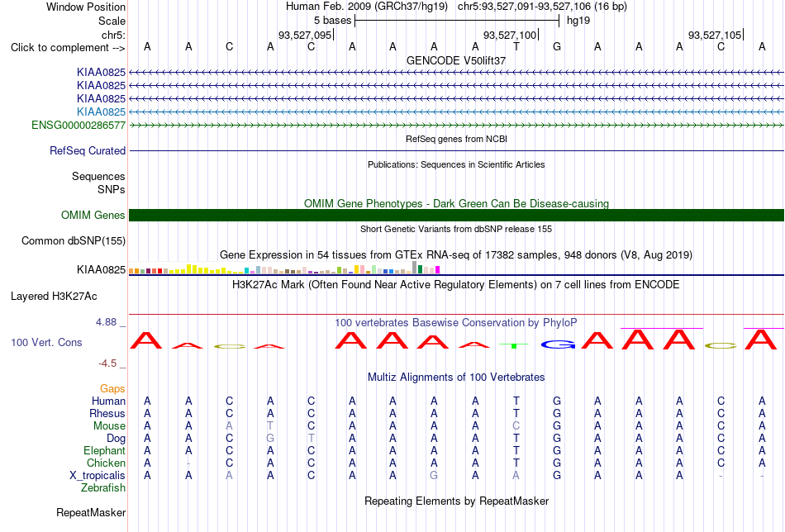Click the light blue KIAA0825 transcript label
This screenshot has width=785, height=532.
101,112
